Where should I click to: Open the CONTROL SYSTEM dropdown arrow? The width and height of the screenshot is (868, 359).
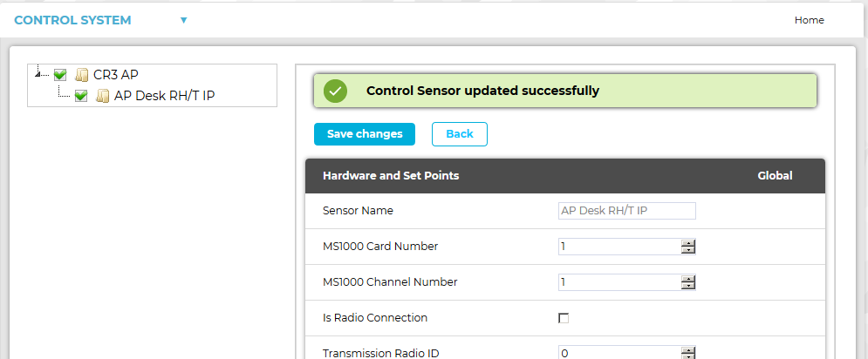(184, 20)
